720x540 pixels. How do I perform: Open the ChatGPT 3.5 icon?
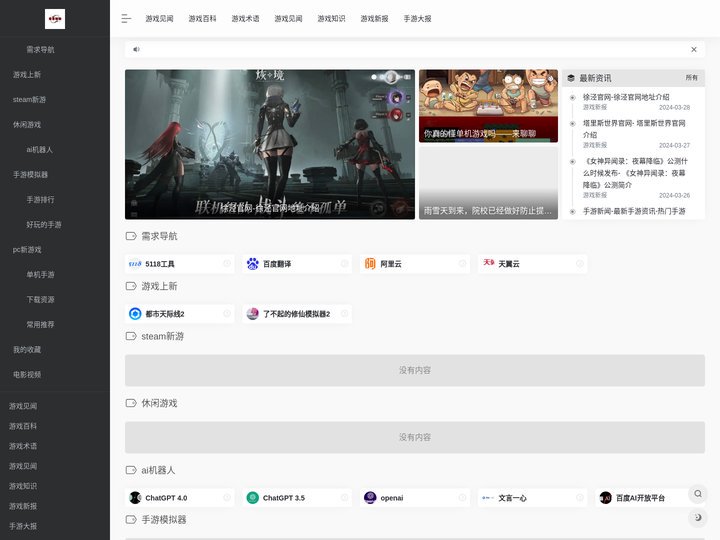(x=253, y=497)
